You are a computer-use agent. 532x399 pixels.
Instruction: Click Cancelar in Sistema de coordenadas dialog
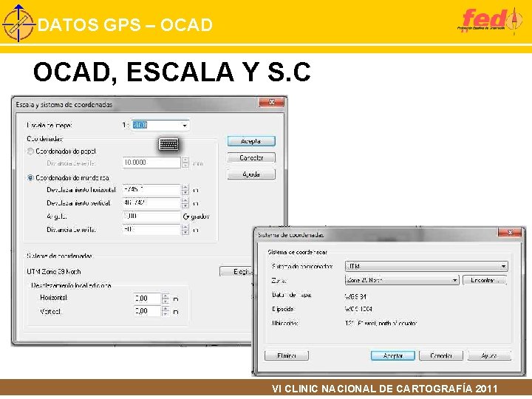click(x=441, y=355)
